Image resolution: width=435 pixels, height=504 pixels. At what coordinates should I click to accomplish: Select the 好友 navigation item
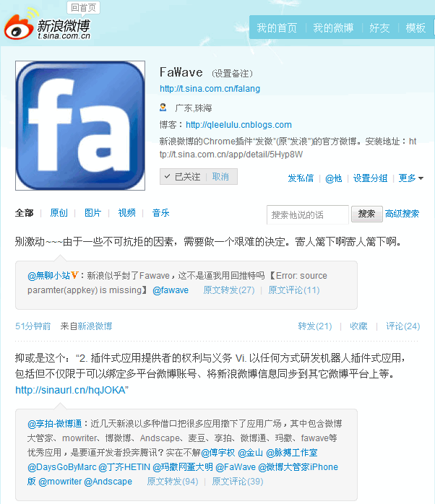[379, 28]
